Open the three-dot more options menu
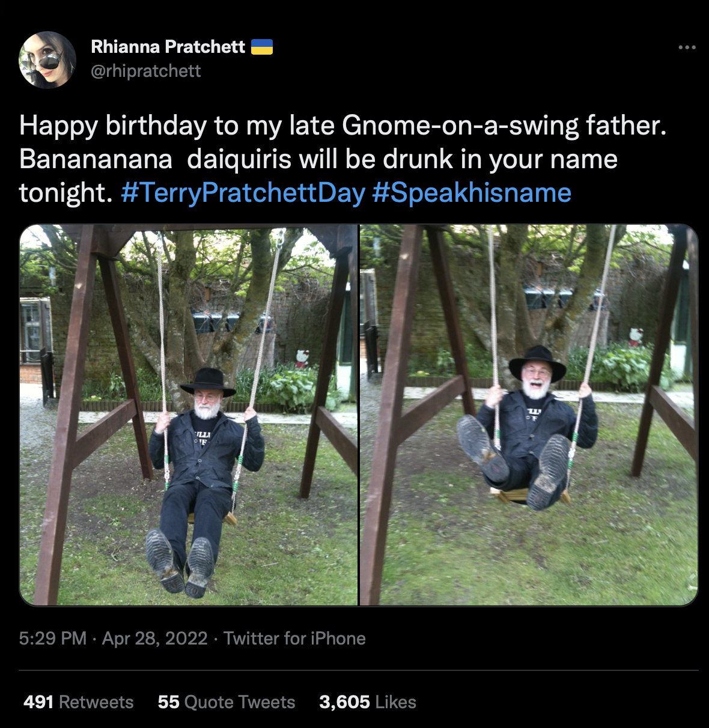The image size is (709, 728). pos(687,47)
